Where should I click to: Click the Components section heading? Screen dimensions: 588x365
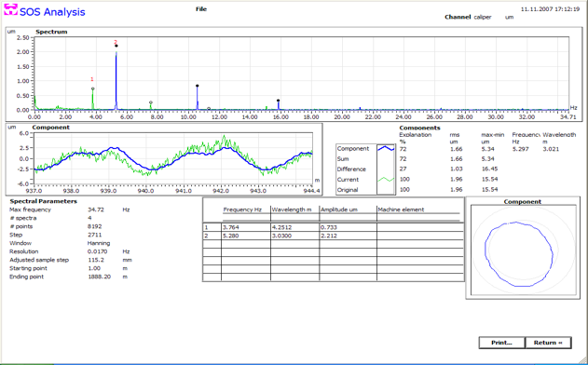point(419,128)
